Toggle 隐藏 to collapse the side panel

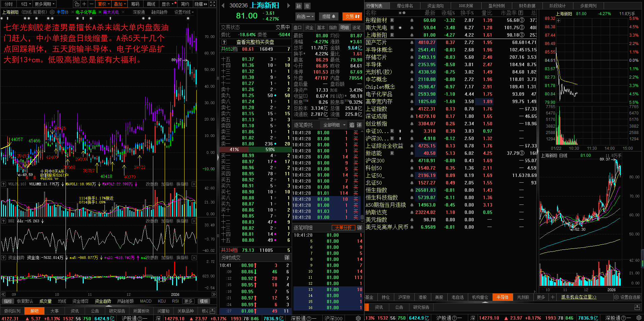click(x=201, y=4)
